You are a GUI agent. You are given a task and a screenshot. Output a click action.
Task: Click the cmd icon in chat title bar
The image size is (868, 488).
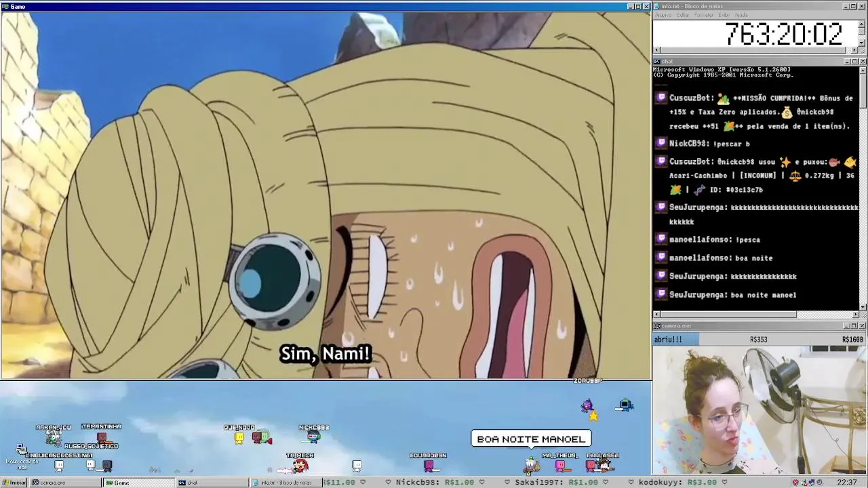(x=657, y=62)
